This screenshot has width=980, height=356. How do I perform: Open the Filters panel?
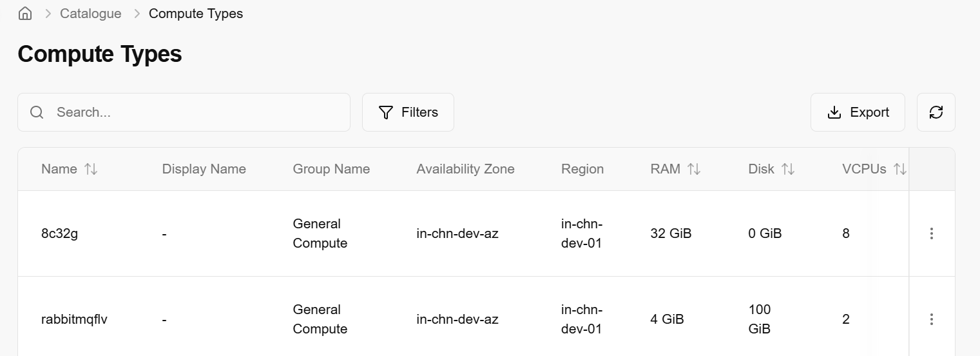[x=408, y=112]
